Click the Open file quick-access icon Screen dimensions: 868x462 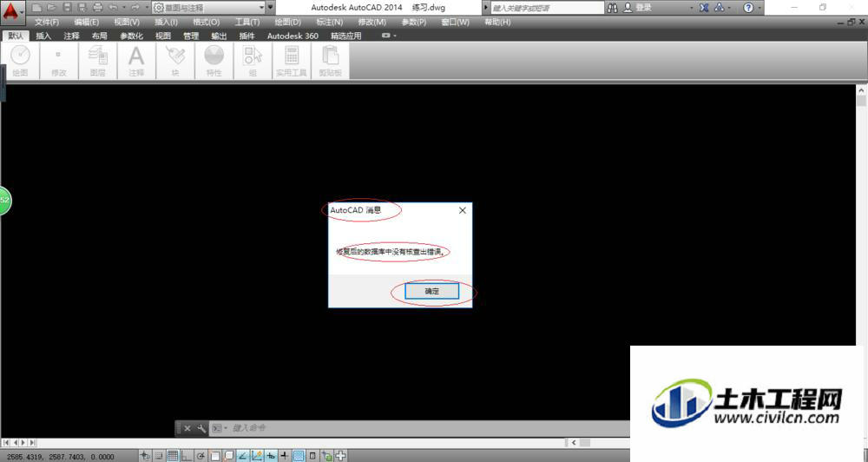tap(51, 8)
